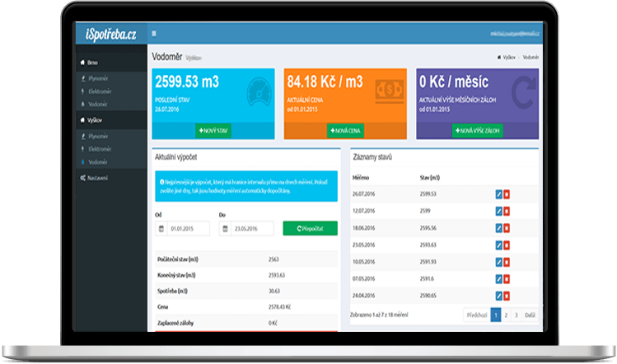
Task: Delete the 26.07.2016 reading with red icon
Action: [507, 194]
